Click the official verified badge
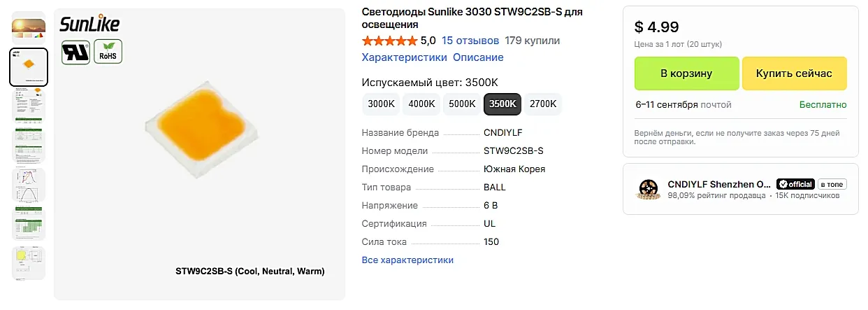The height and width of the screenshot is (310, 868). [795, 184]
